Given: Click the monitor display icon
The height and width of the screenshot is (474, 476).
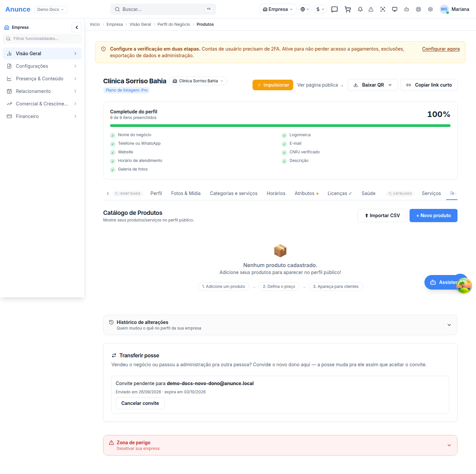Looking at the screenshot, I should pos(395,9).
